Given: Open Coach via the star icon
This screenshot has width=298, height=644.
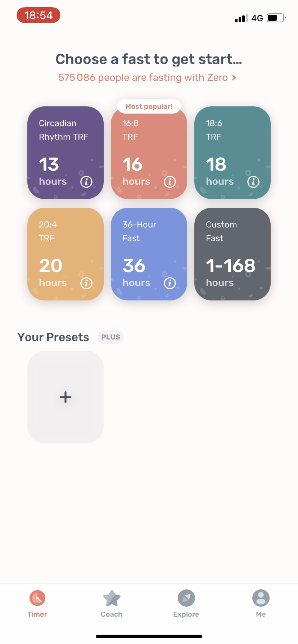Looking at the screenshot, I should click(112, 598).
